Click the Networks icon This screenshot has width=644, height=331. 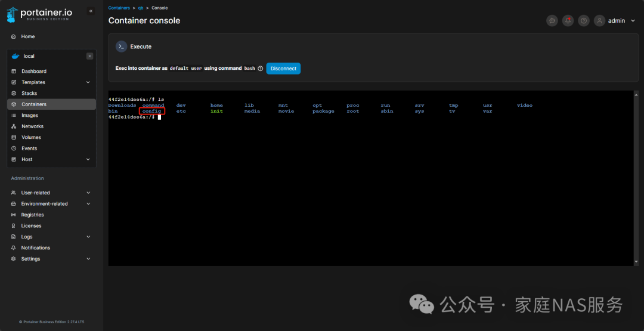[14, 126]
